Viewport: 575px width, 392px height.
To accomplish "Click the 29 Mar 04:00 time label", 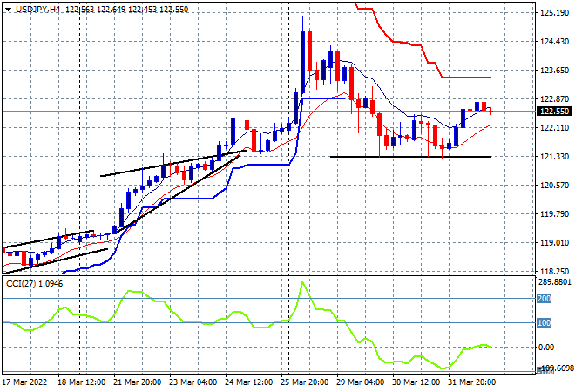I will pyautogui.click(x=360, y=382).
